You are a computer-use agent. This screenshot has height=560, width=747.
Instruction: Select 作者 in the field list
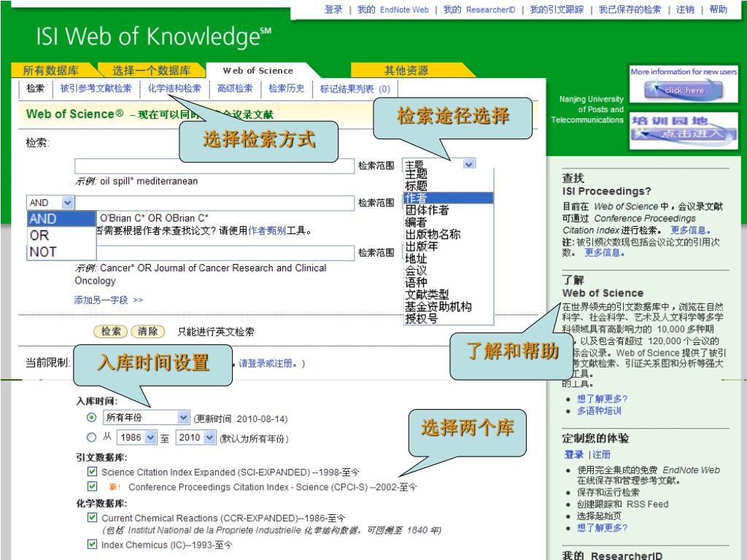coord(448,198)
